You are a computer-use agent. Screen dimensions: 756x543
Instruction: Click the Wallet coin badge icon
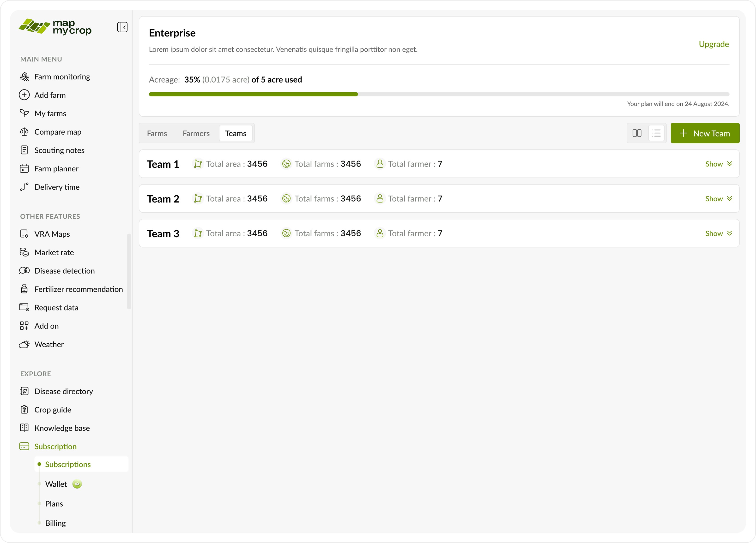pyautogui.click(x=77, y=484)
